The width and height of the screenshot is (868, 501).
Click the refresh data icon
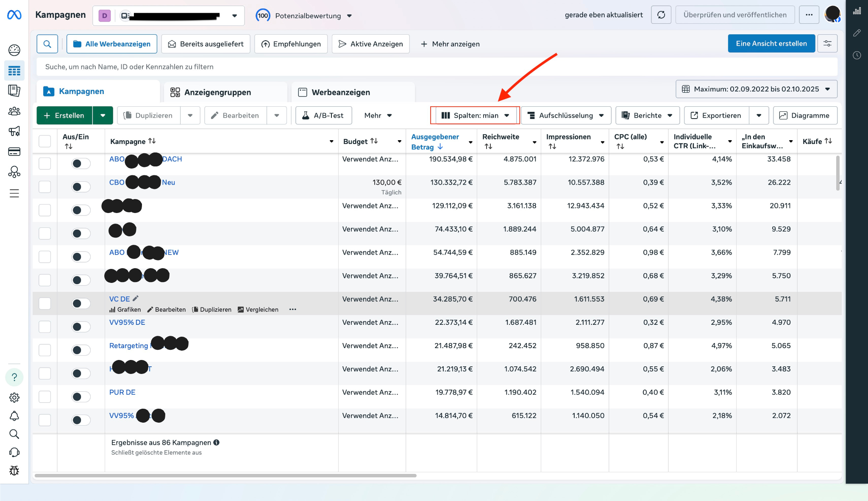pyautogui.click(x=661, y=15)
